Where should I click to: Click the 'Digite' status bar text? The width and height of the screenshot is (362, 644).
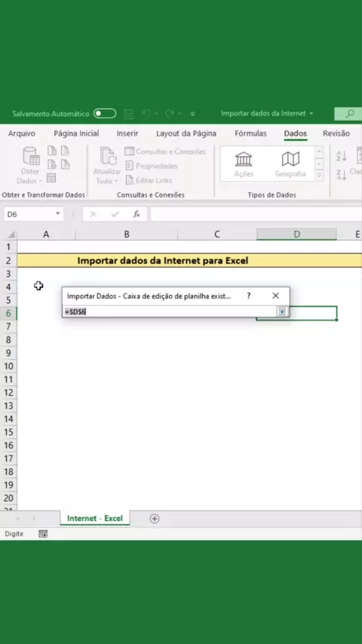tap(14, 534)
